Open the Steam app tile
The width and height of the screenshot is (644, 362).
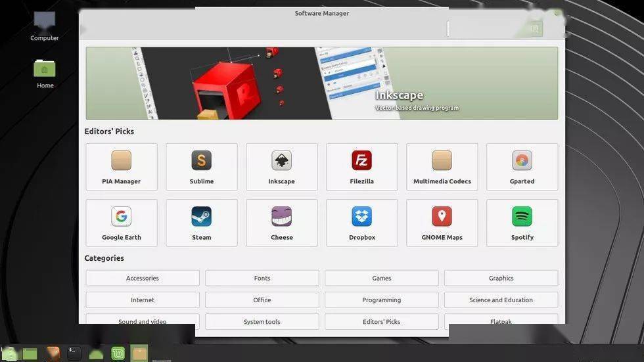point(201,223)
